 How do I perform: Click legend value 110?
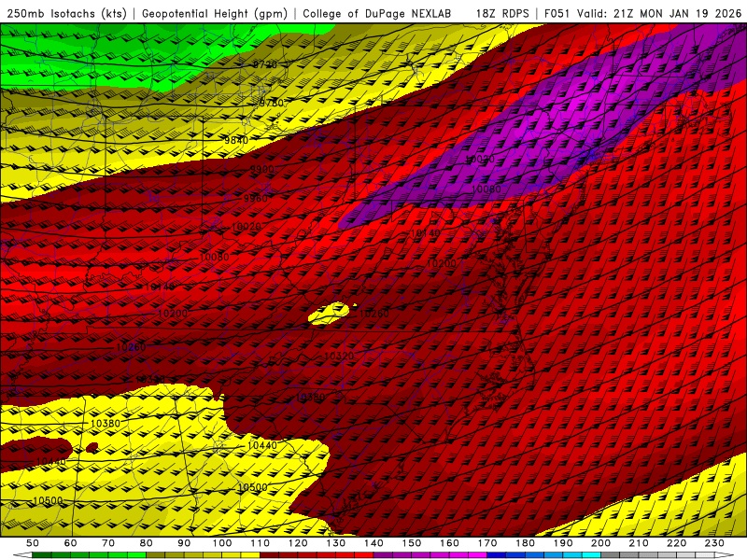pos(261,543)
